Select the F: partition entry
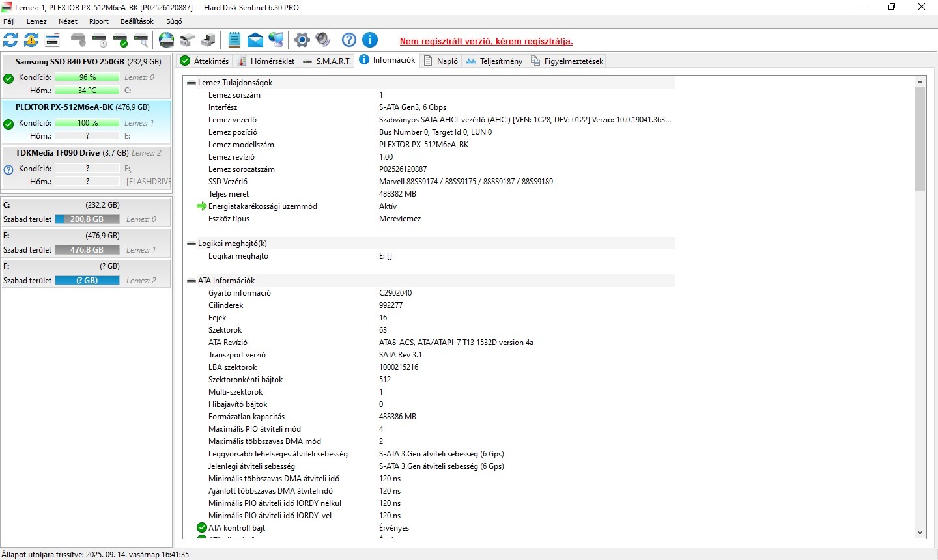Screen dimensions: 938x560 pyautogui.click(x=87, y=273)
